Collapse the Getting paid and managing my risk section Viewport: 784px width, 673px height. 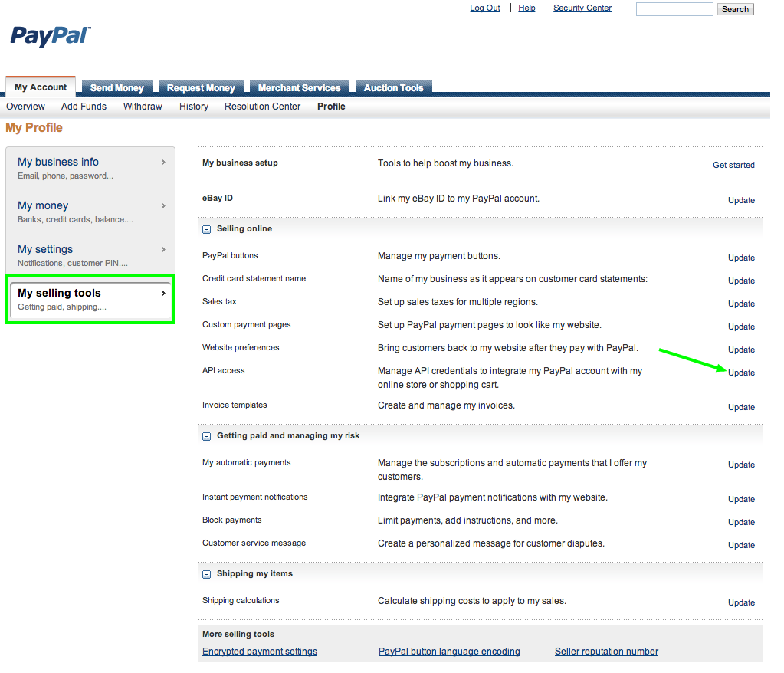coord(205,435)
